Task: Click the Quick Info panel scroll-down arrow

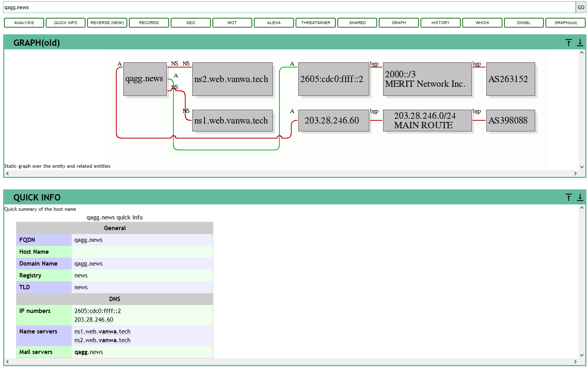Action: coord(582,355)
